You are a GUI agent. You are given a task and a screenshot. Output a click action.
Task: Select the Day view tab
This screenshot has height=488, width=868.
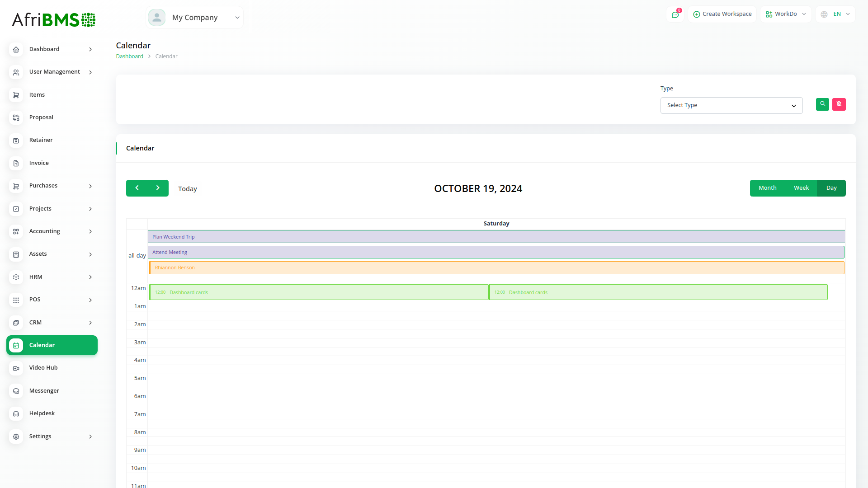pos(831,188)
